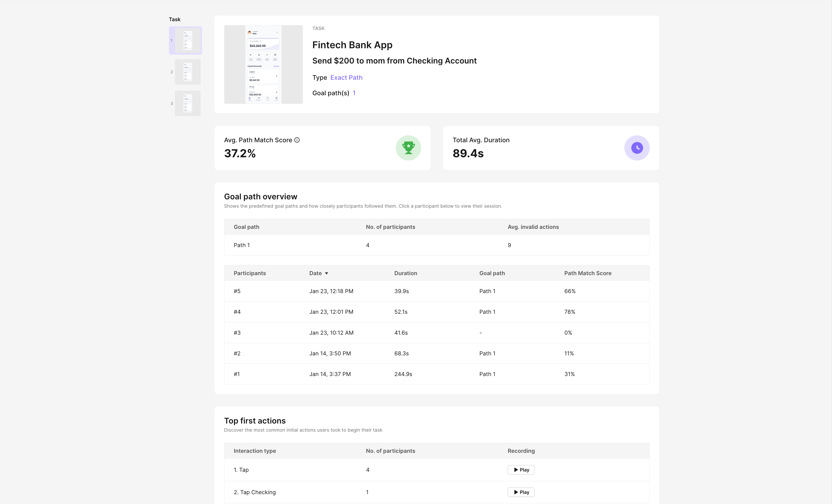Sort by Date using the arrow
Viewport: 832px width, 504px height.
pos(327,273)
